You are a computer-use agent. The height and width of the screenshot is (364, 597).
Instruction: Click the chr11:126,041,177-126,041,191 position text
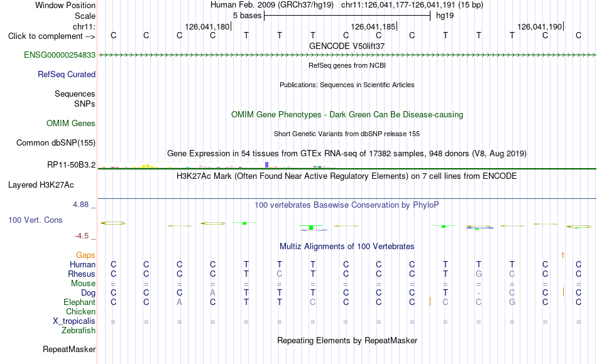[x=412, y=5]
